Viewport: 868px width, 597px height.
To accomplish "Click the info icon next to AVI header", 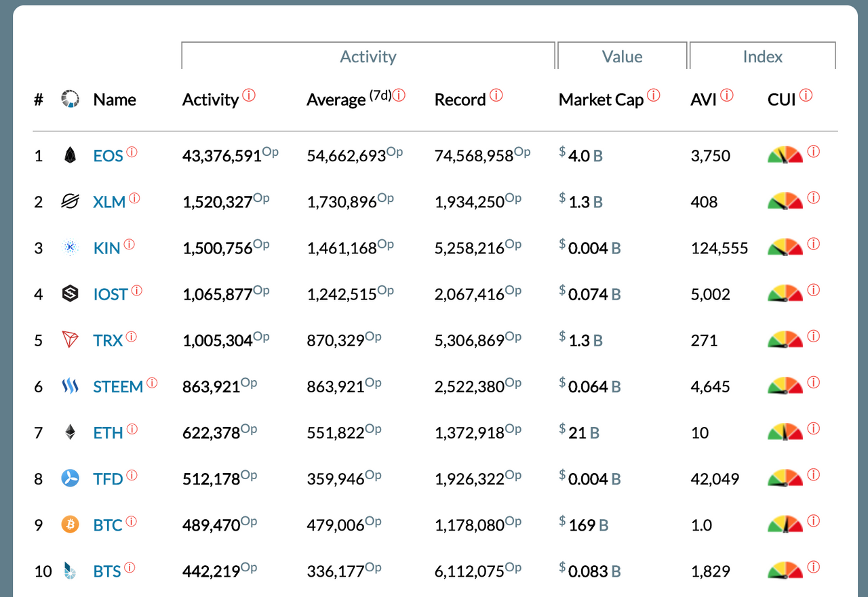I will click(727, 96).
